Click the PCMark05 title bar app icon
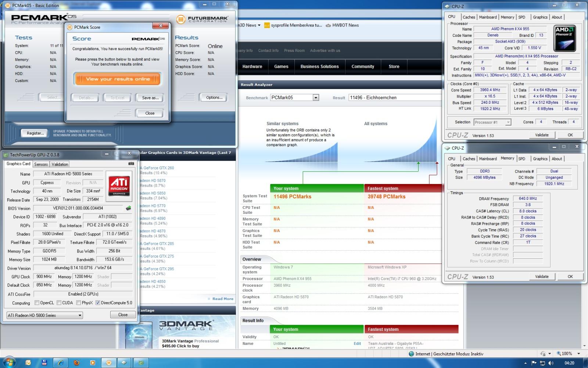Viewport: 588px width, 368px height. pyautogui.click(x=8, y=5)
